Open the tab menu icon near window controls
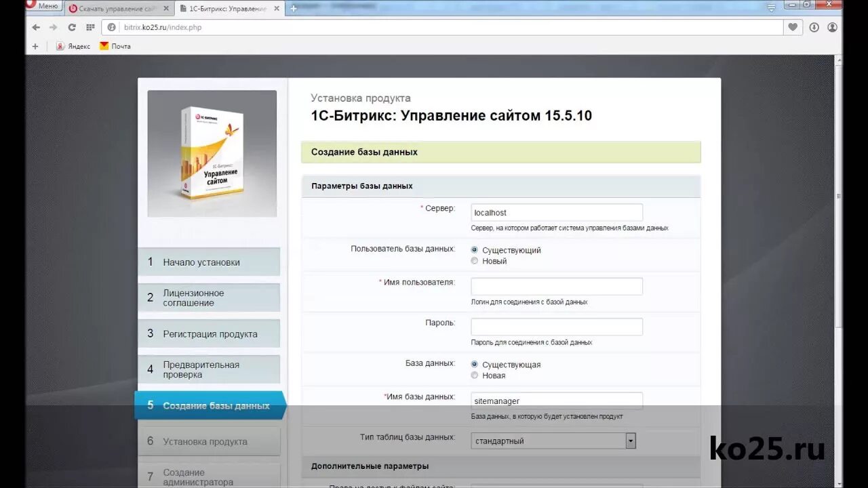The width and height of the screenshot is (868, 488). click(771, 7)
